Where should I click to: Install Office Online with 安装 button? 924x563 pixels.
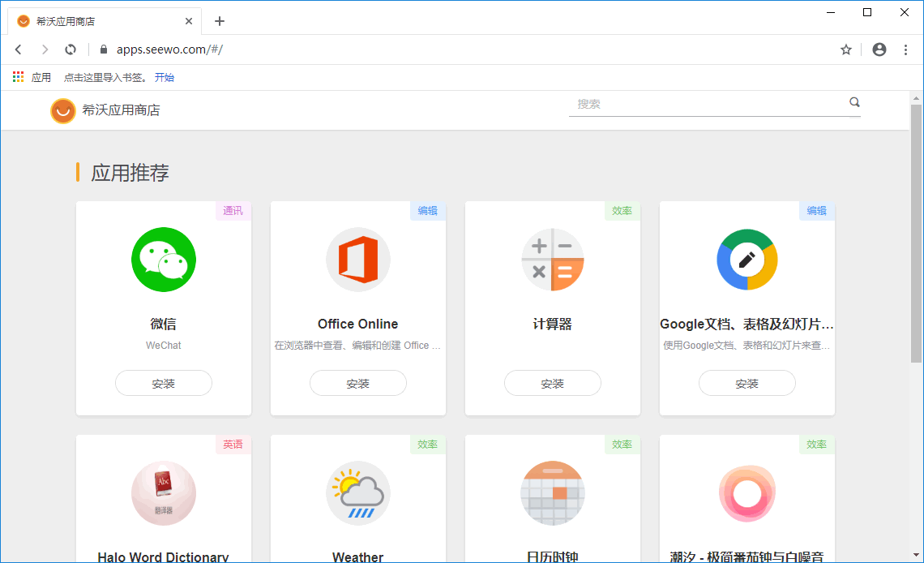pyautogui.click(x=358, y=383)
